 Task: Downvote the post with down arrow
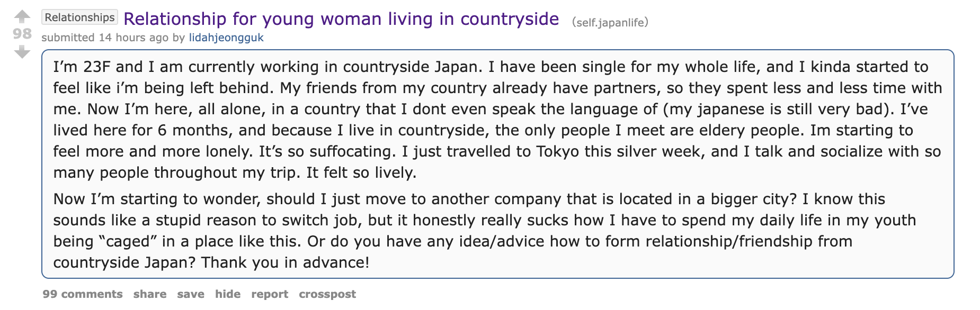pos(22,52)
